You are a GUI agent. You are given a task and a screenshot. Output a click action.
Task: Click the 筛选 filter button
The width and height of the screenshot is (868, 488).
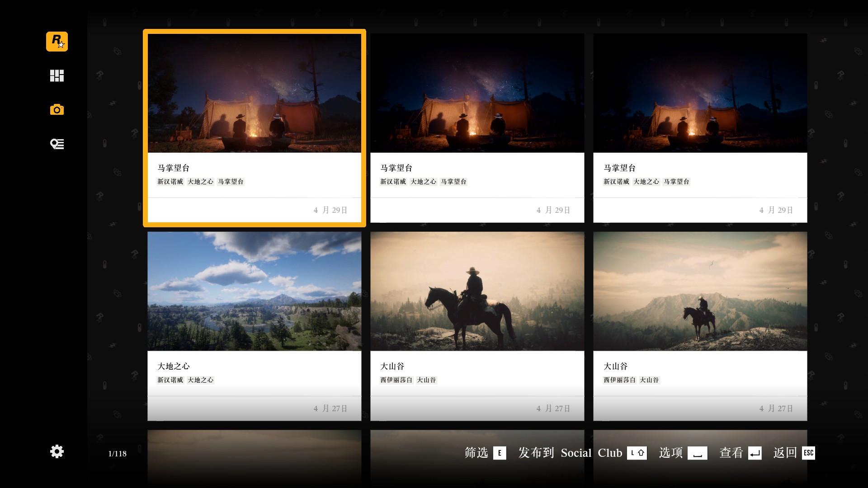point(476,453)
